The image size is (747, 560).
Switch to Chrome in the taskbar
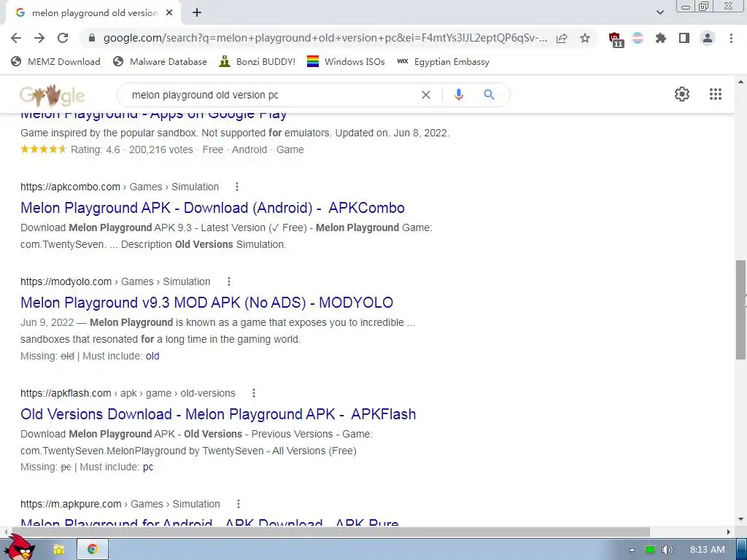[93, 549]
